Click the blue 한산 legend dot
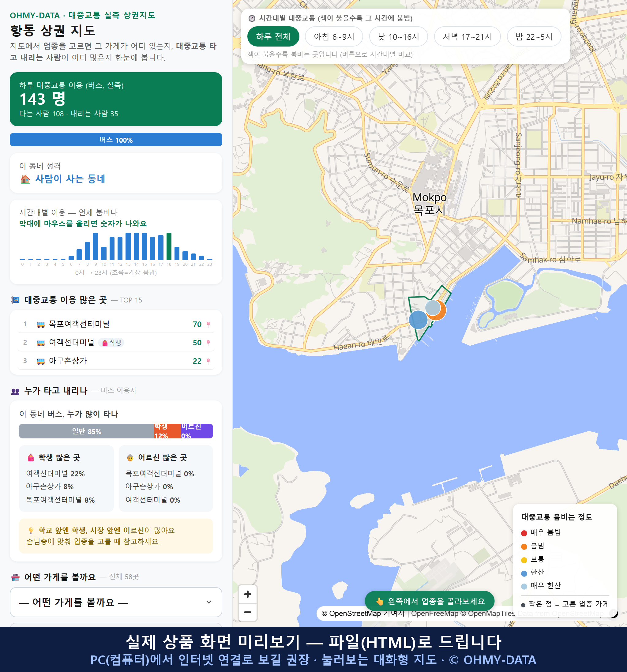The width and height of the screenshot is (627, 672). [524, 573]
